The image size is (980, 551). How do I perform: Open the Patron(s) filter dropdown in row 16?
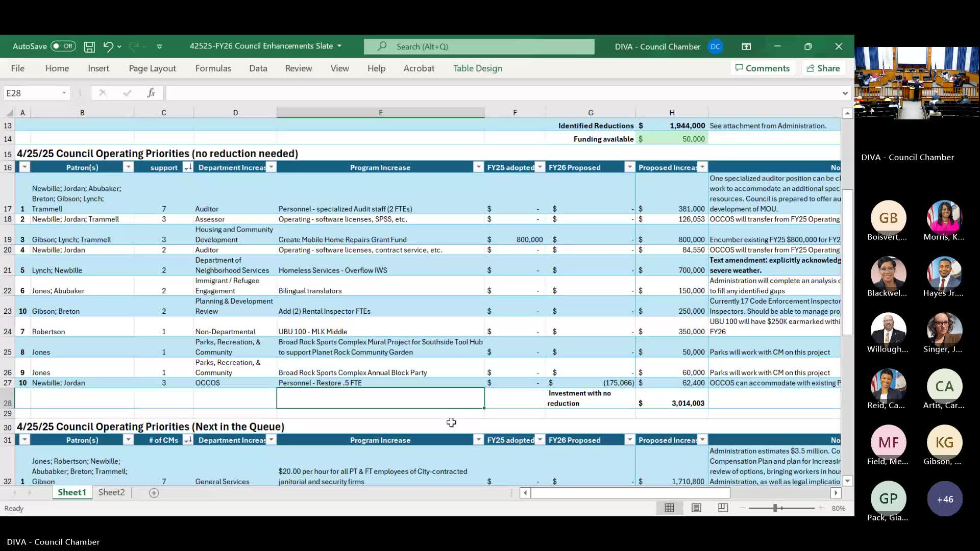click(128, 167)
